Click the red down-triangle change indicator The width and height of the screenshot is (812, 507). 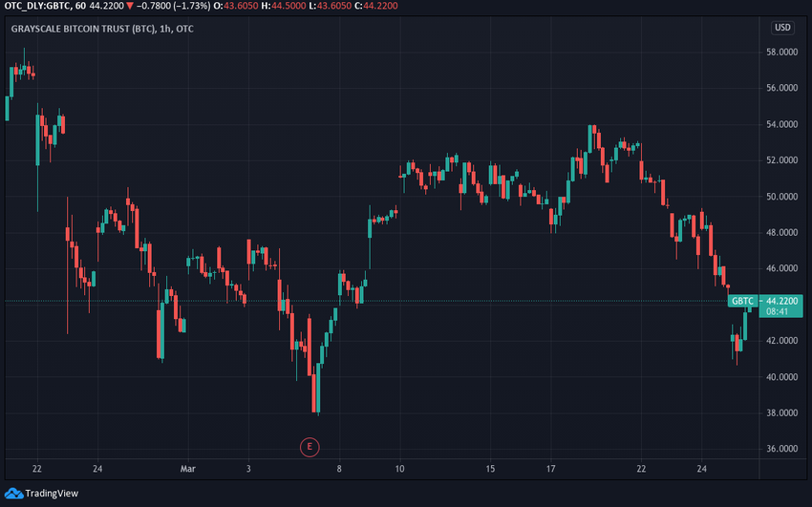pyautogui.click(x=130, y=7)
